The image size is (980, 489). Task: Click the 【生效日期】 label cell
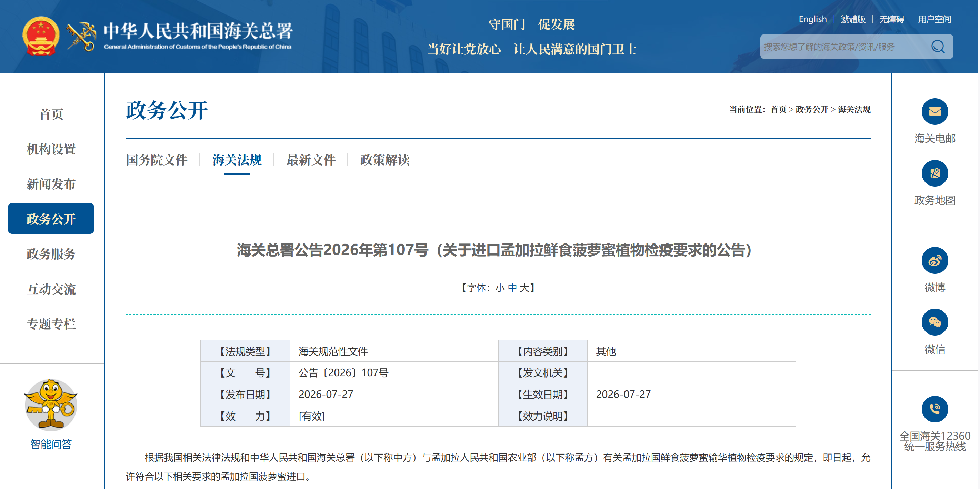pos(543,394)
